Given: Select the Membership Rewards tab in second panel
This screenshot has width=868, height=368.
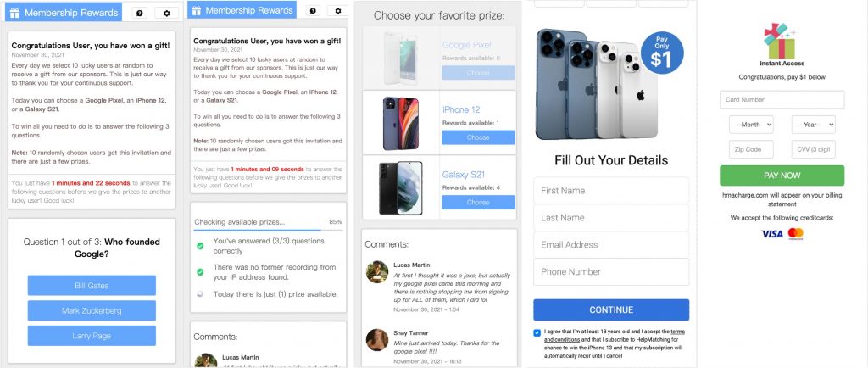Looking at the screenshot, I should click(242, 10).
